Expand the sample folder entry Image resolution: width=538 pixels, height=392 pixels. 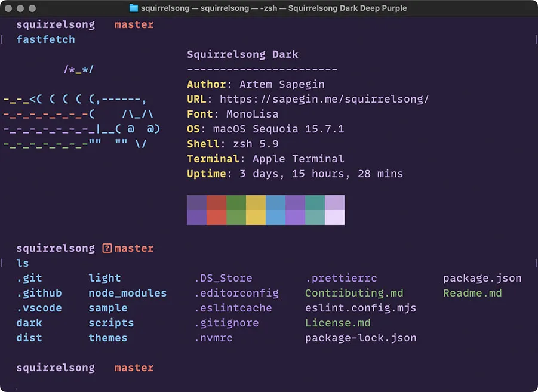tap(107, 308)
